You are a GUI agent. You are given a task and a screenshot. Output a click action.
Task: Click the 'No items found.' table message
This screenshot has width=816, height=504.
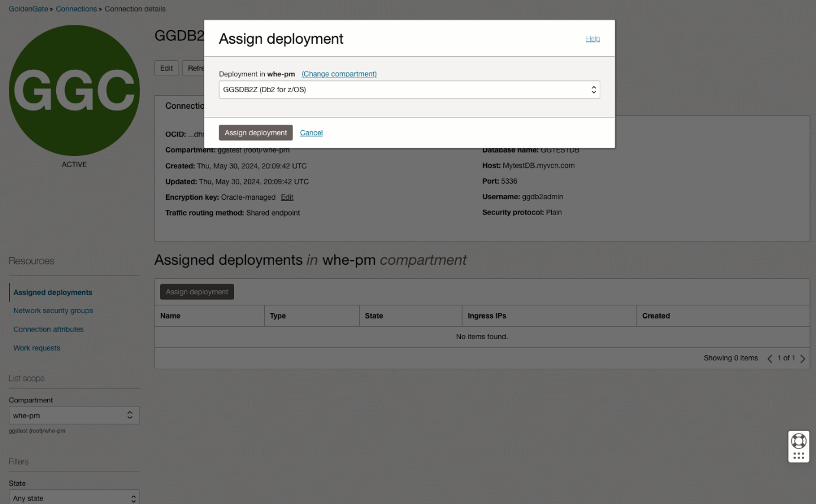(482, 337)
